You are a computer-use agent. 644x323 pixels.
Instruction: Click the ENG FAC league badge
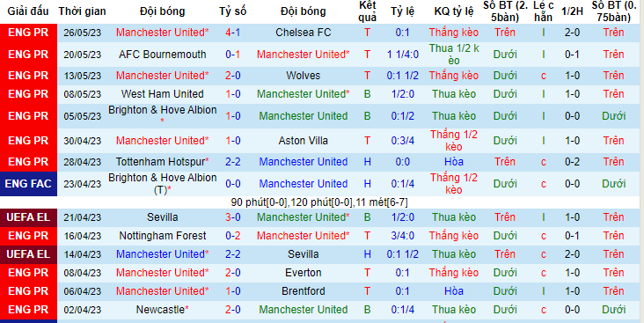coord(28,184)
